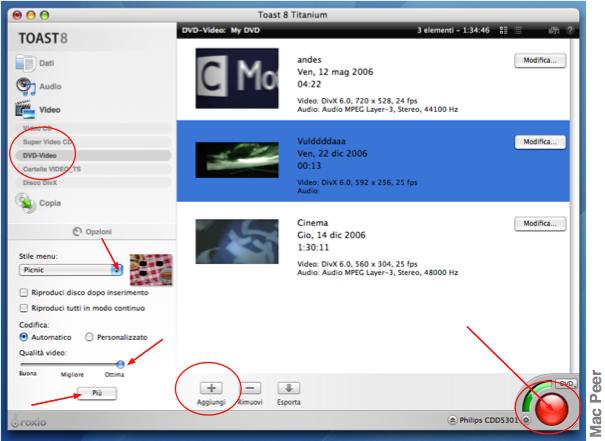Switch to thumbnail list view icon

coord(503,30)
